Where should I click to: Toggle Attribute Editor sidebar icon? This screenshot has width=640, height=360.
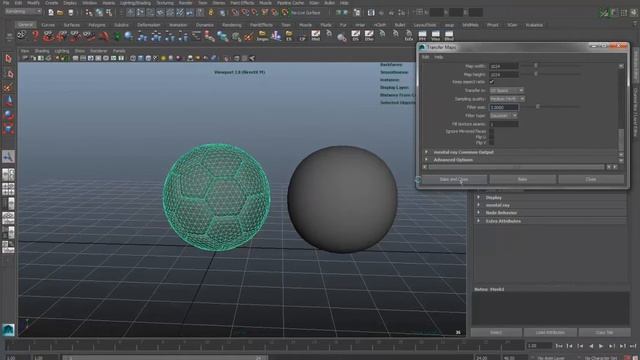click(614, 13)
